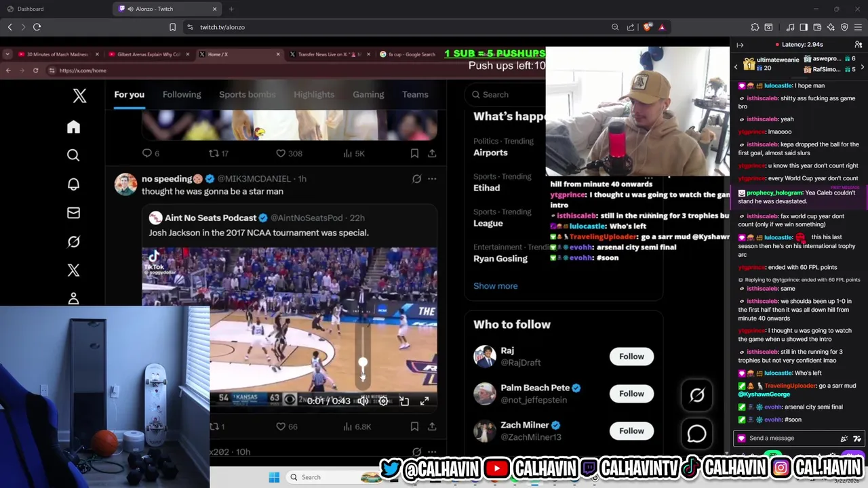Open Messages envelope in X sidebar
The width and height of the screenshot is (868, 488).
[73, 213]
